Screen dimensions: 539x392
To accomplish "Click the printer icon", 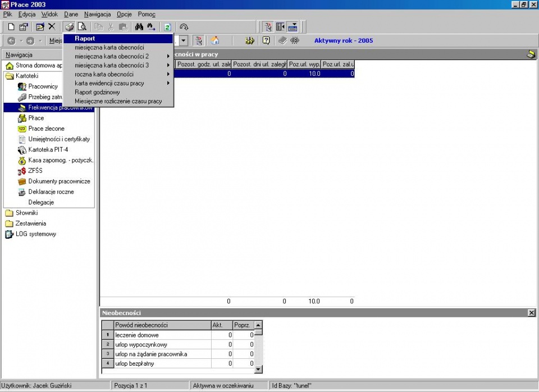I will pos(70,27).
